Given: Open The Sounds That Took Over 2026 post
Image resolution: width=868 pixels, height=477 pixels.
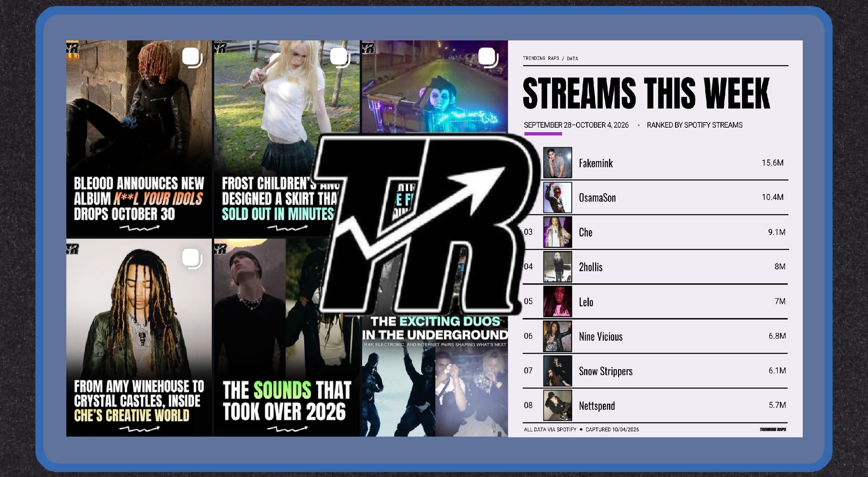Looking at the screenshot, I should 287,338.
